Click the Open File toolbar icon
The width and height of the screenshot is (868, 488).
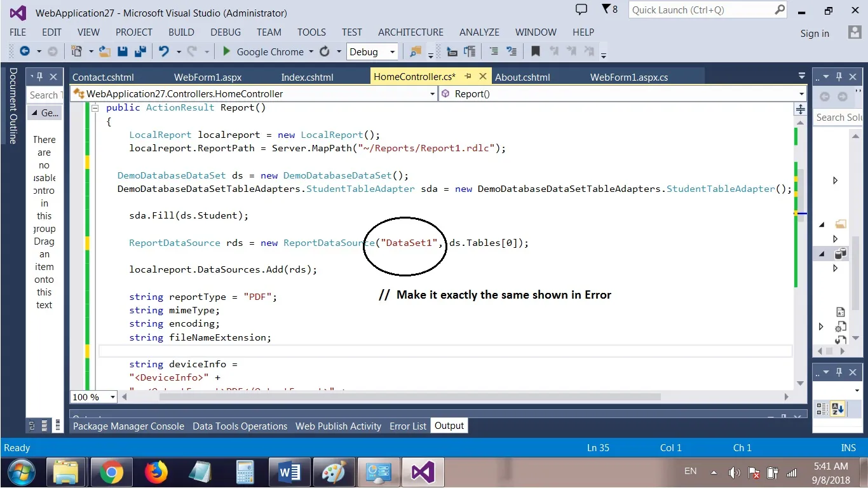105,51
